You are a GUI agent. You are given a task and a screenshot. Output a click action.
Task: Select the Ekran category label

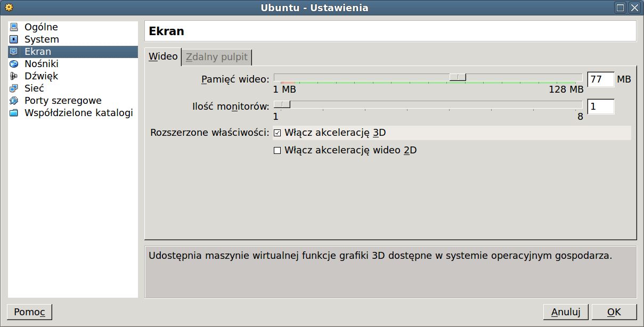click(x=38, y=52)
